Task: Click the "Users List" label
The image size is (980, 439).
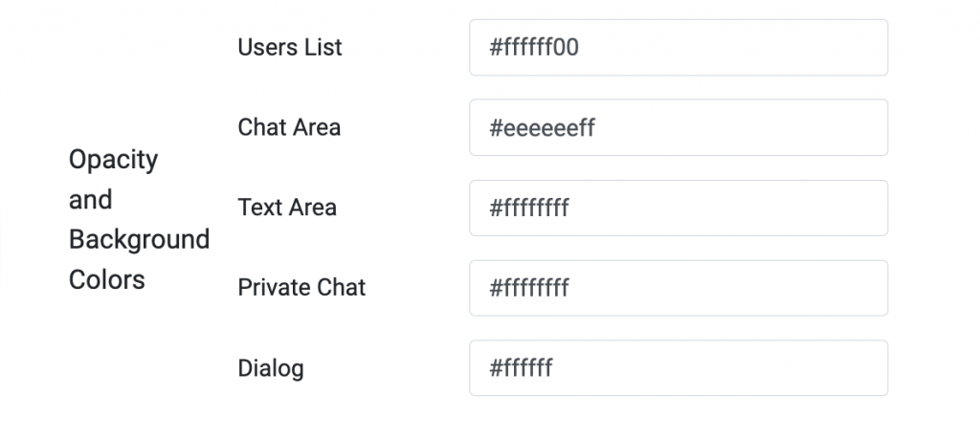Action: [289, 48]
